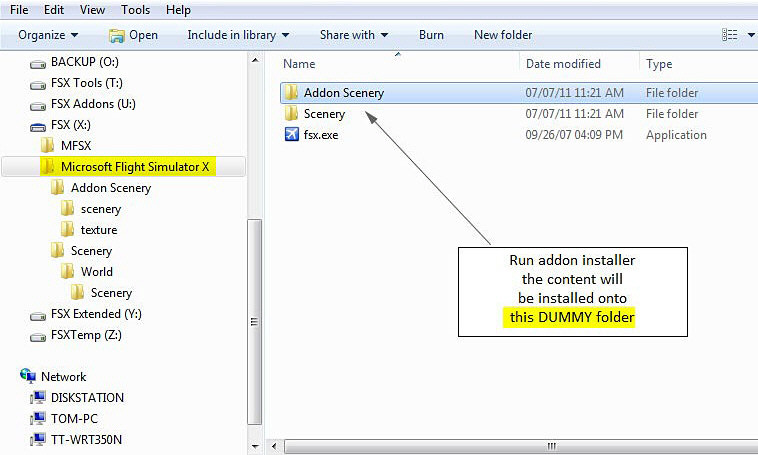Select BACKUP (O:) drive icon
Image resolution: width=758 pixels, height=455 pixels.
pyautogui.click(x=38, y=63)
